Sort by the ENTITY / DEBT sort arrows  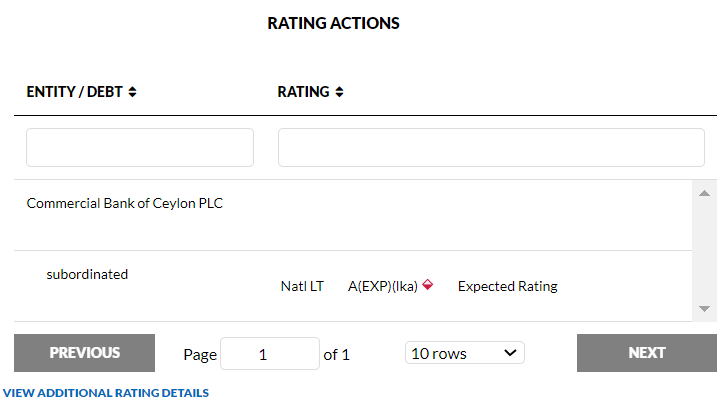click(x=133, y=92)
